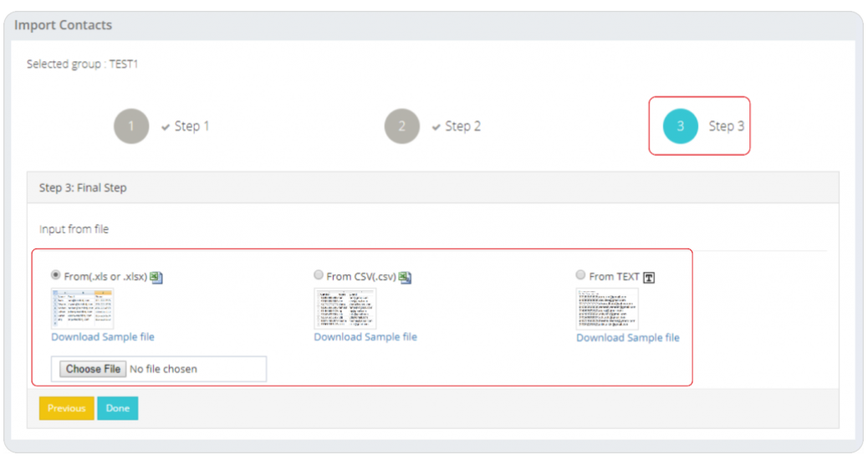The image size is (868, 460).
Task: Click the checkmark beside Step 2 label
Action: [436, 127]
